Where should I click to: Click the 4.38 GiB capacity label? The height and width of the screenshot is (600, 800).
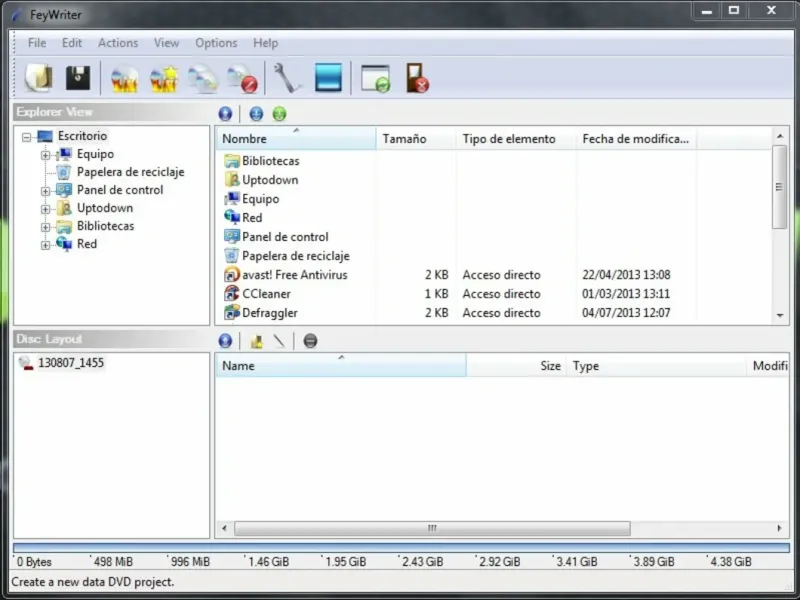coord(731,562)
